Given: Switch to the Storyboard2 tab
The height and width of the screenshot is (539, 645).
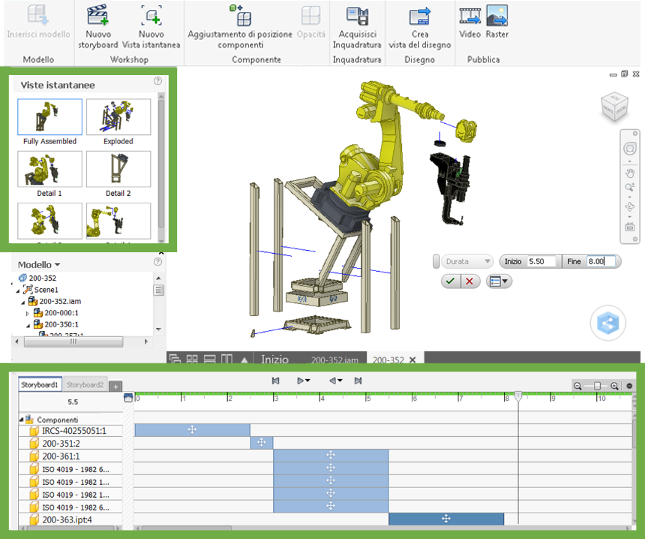Looking at the screenshot, I should pos(85,385).
